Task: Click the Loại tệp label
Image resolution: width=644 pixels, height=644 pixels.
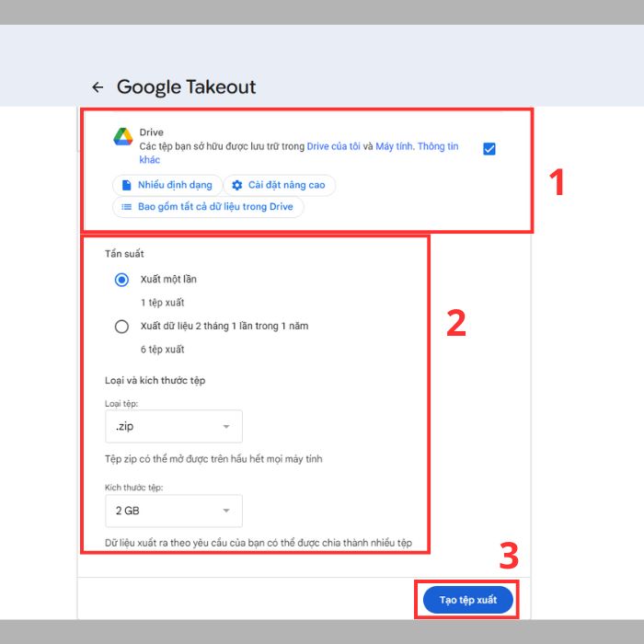Action: point(121,404)
